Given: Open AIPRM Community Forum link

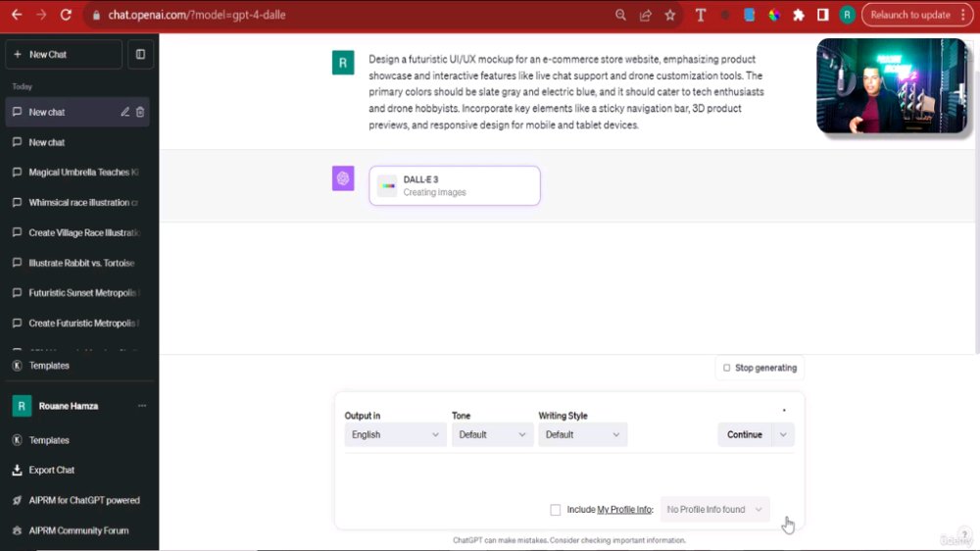Looking at the screenshot, I should tap(78, 530).
